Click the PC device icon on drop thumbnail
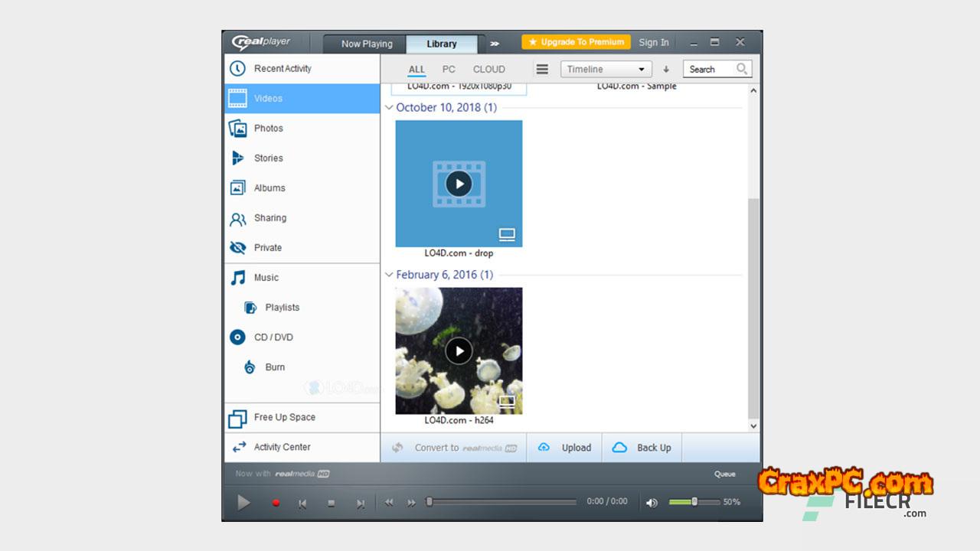Screen dimensions: 980x551 (507, 234)
